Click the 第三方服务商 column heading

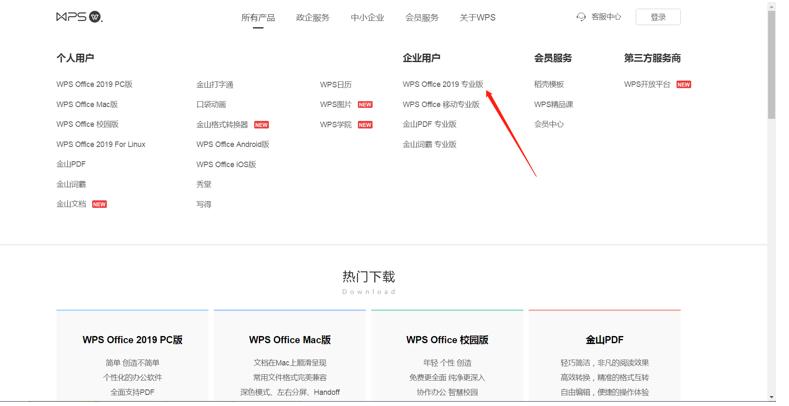tap(652, 58)
